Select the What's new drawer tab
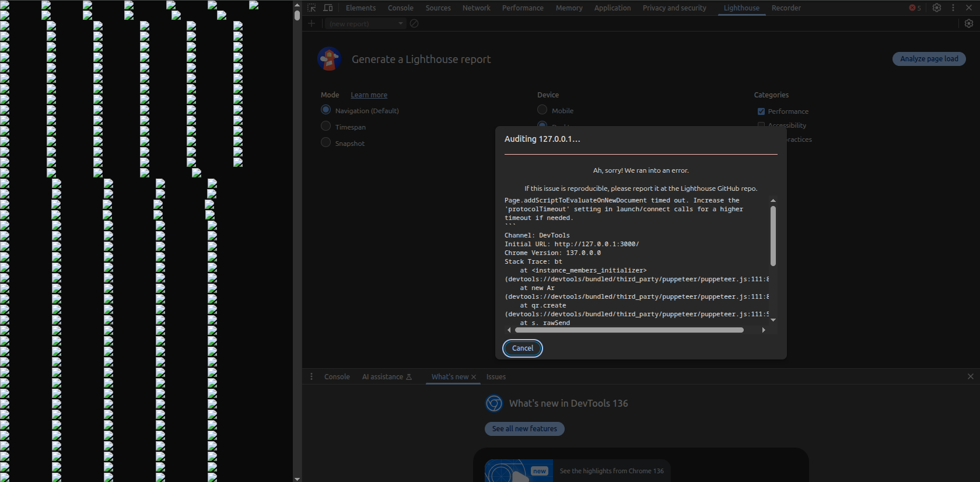Image resolution: width=980 pixels, height=482 pixels. [x=450, y=376]
